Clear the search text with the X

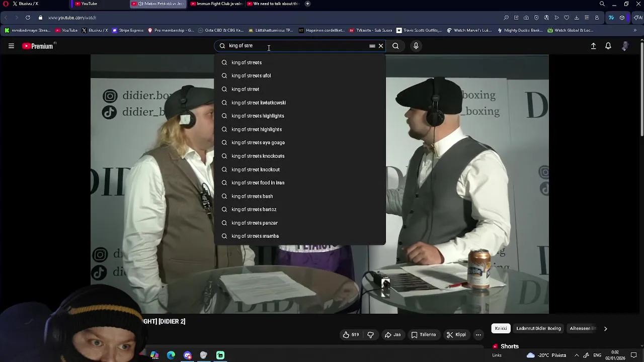click(381, 46)
